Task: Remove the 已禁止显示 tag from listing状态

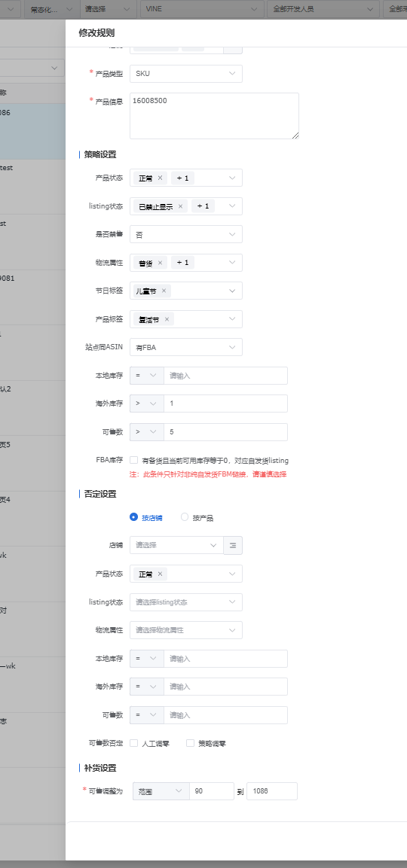Action: pyautogui.click(x=180, y=206)
